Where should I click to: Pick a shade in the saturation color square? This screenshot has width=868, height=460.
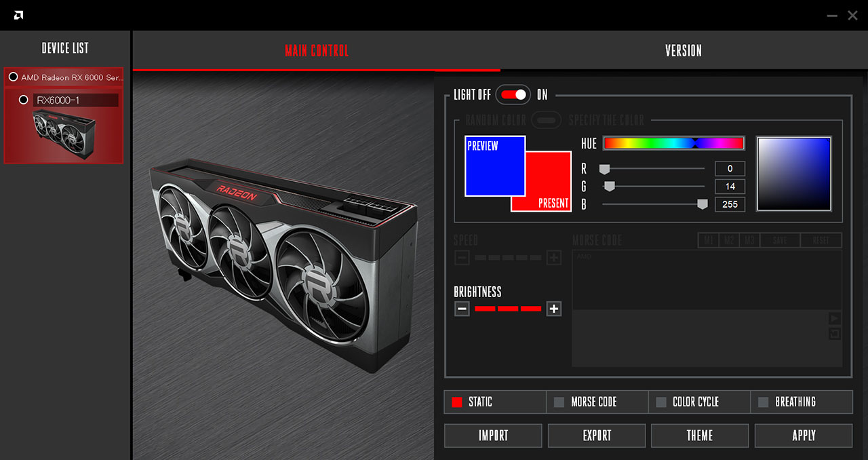794,174
